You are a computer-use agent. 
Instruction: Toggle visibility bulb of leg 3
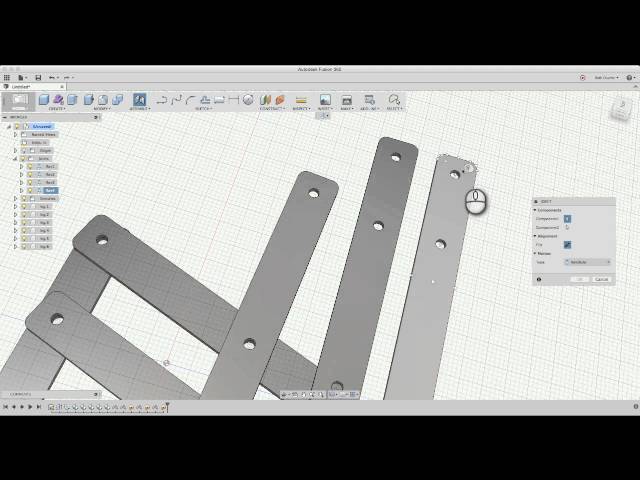pyautogui.click(x=23, y=222)
